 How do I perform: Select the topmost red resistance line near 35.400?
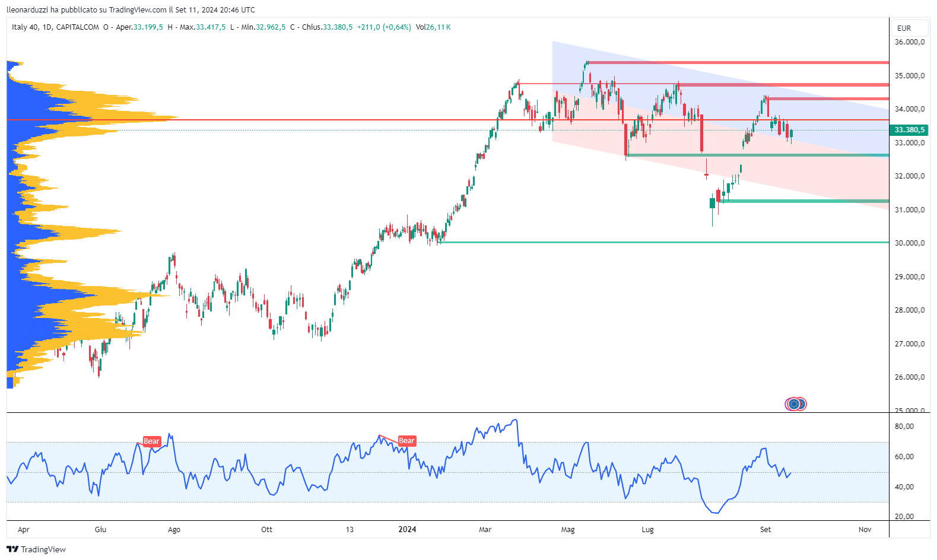(x=738, y=62)
